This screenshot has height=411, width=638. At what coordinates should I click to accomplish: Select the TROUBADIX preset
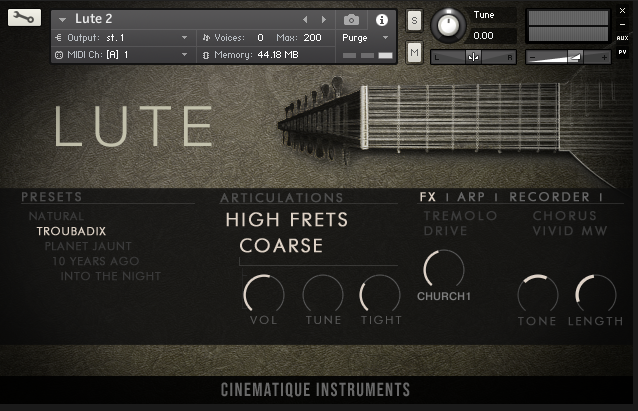click(71, 231)
